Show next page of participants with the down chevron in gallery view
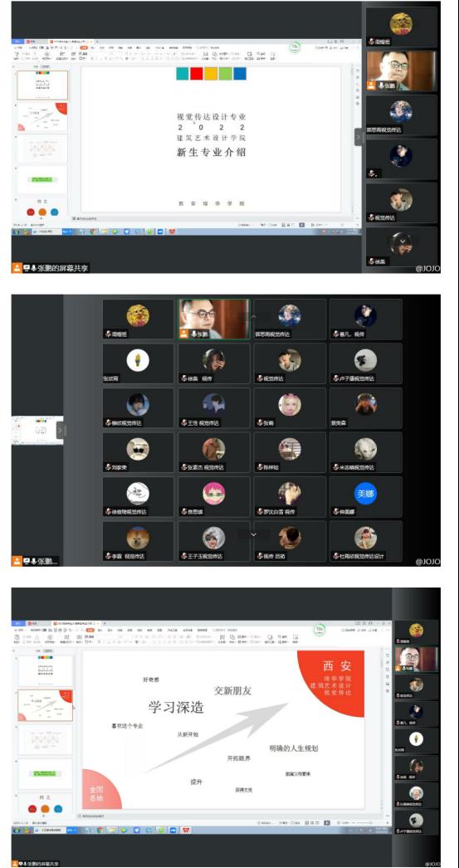The image size is (459, 868). tap(254, 534)
